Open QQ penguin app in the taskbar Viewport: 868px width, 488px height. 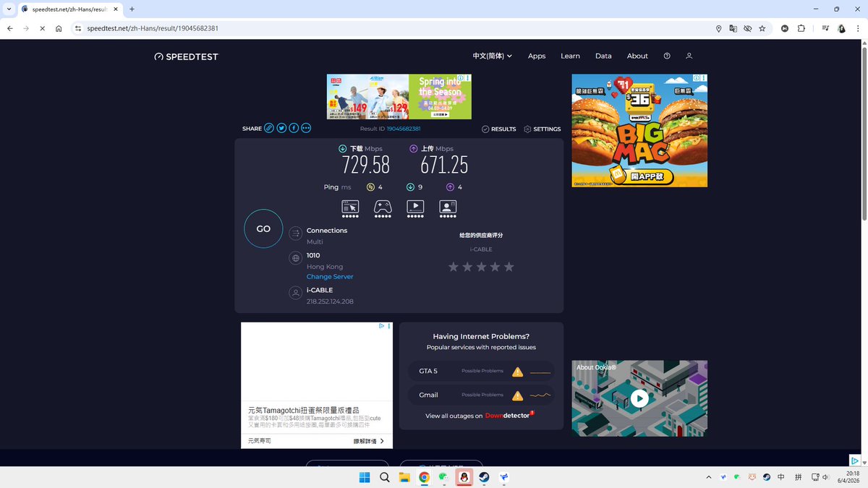coord(464,477)
